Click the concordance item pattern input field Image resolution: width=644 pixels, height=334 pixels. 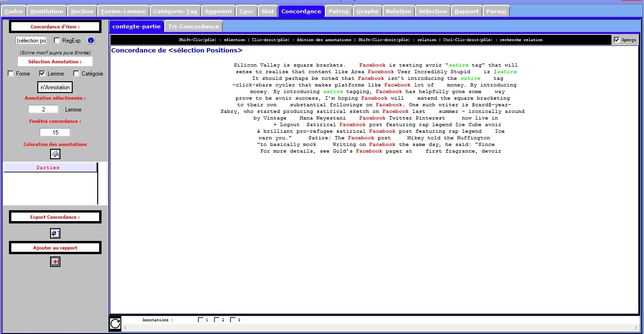click(31, 41)
